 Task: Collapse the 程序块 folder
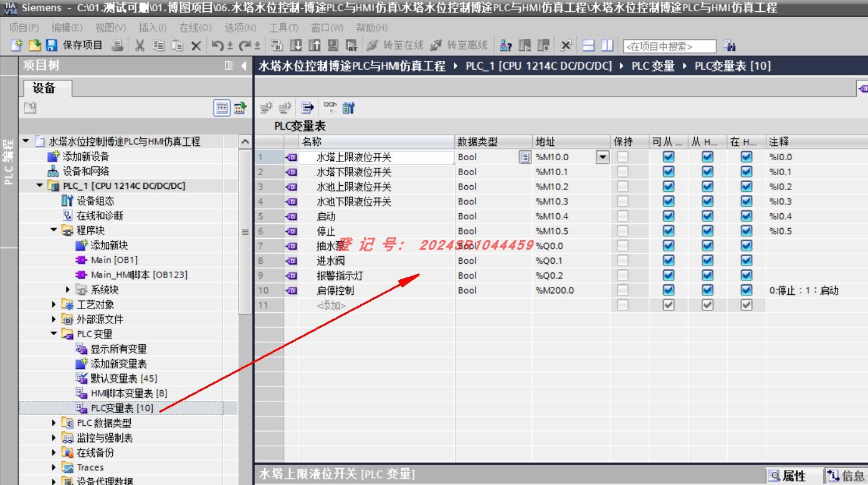[x=54, y=231]
